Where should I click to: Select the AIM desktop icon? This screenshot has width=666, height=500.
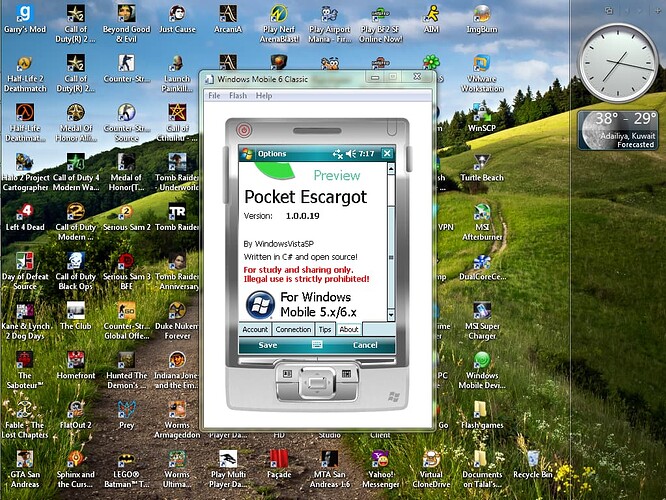pyautogui.click(x=431, y=19)
